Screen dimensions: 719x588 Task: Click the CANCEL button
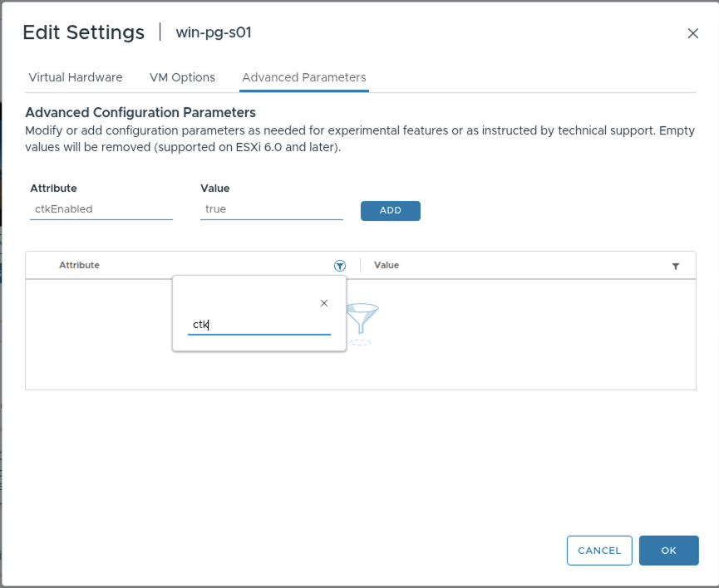pos(599,551)
